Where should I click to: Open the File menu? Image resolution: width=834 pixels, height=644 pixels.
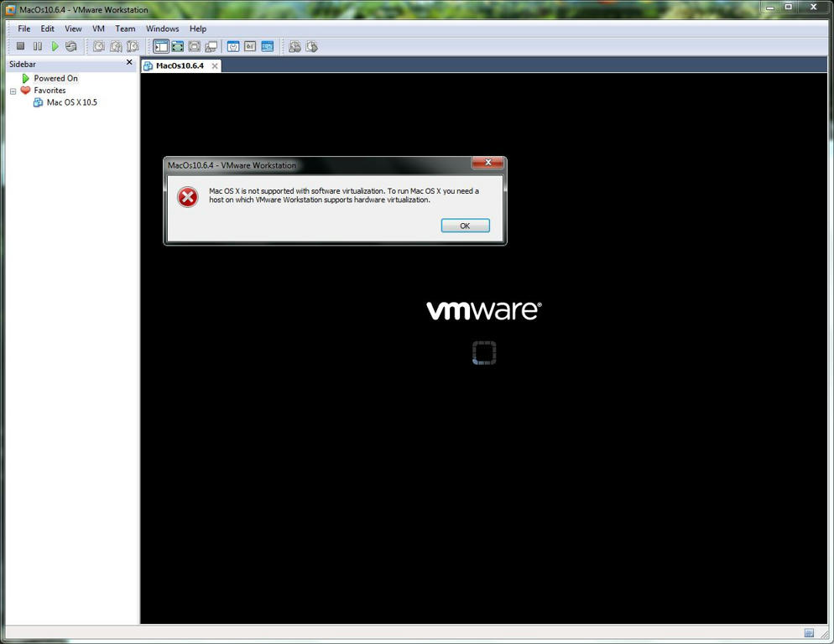[x=24, y=29]
